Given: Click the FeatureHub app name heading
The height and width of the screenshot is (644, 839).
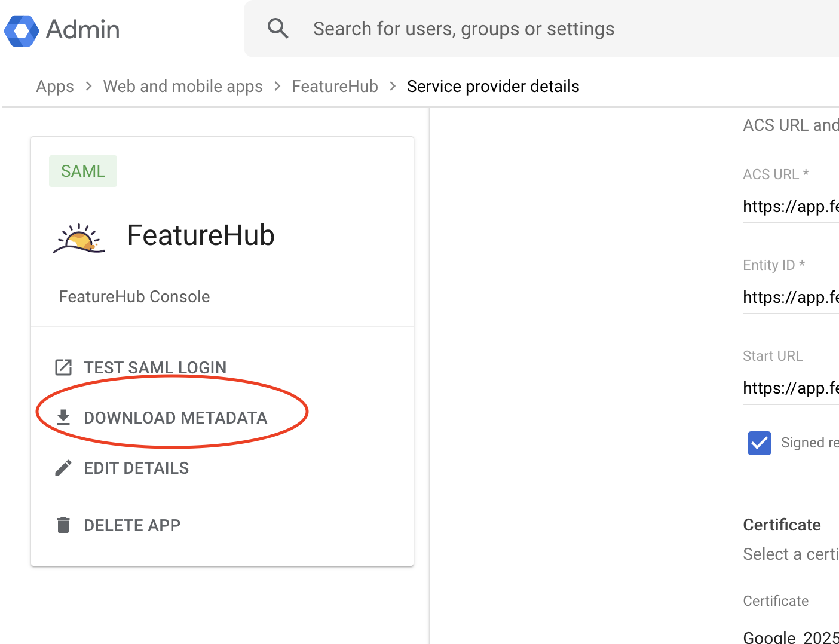Looking at the screenshot, I should pos(201,235).
